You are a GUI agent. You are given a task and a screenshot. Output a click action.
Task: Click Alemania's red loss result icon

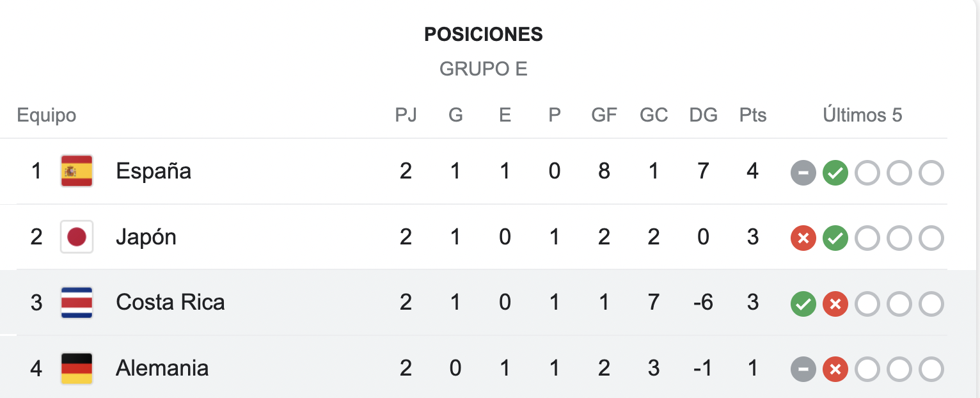pyautogui.click(x=835, y=370)
